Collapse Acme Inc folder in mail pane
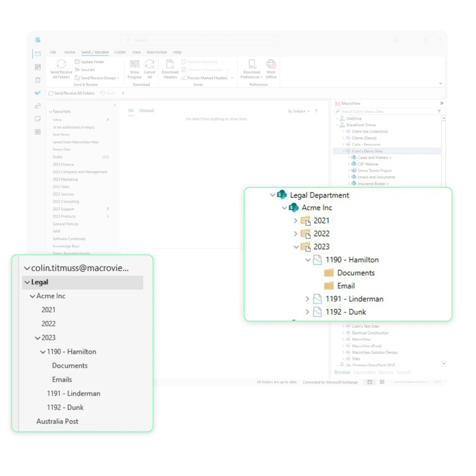This screenshot has width=476, height=476. (x=32, y=296)
